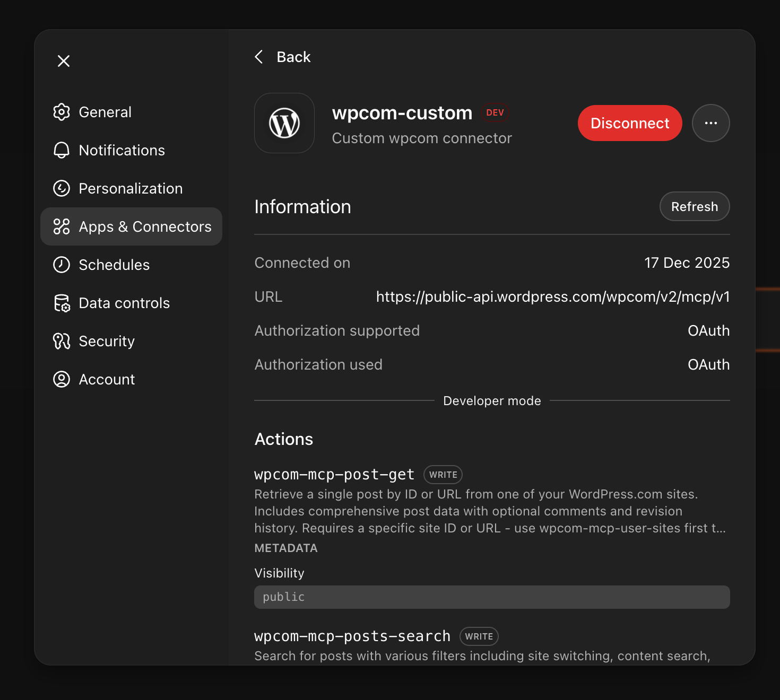Select the Security keys icon
780x700 pixels.
[62, 341]
